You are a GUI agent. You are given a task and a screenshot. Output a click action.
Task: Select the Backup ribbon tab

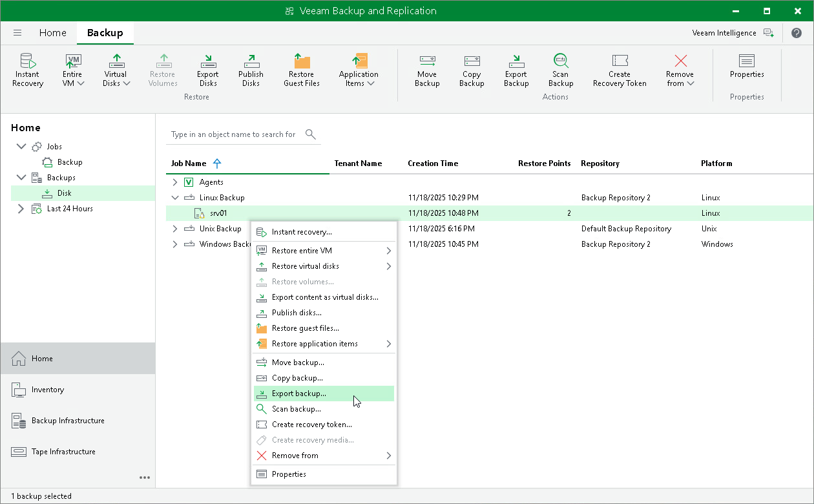click(x=105, y=32)
